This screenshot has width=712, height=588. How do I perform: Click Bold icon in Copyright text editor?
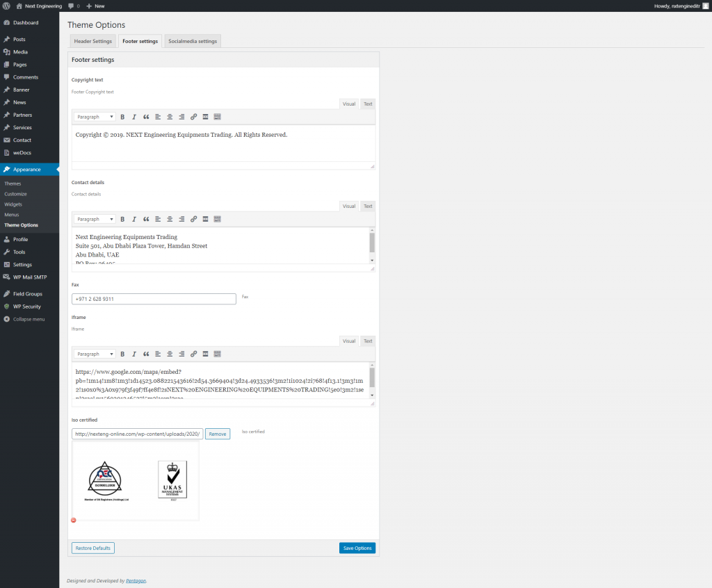tap(122, 117)
